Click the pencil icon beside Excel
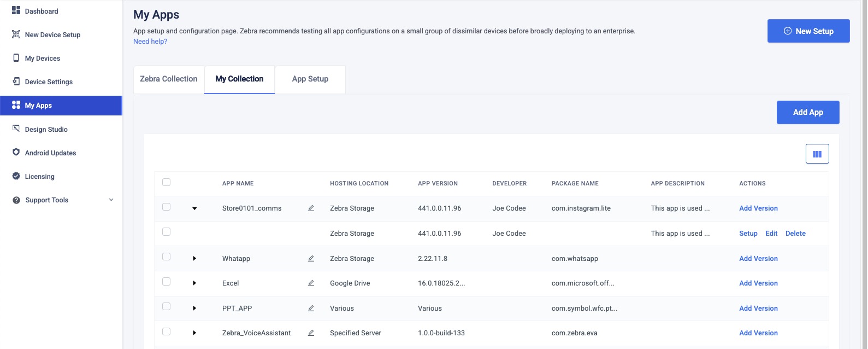868x349 pixels. [x=311, y=283]
